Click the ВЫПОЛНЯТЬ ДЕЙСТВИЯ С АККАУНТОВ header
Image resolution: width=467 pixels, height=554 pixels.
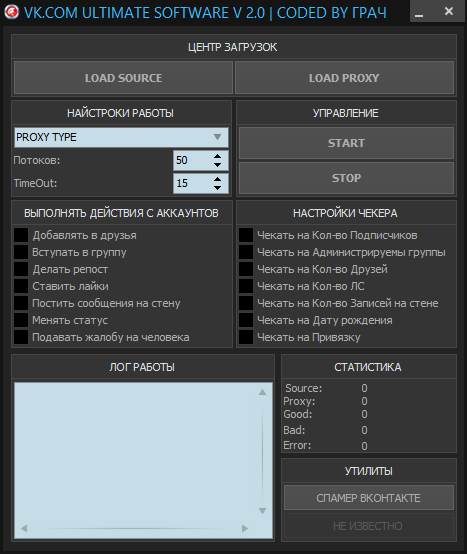click(x=121, y=213)
